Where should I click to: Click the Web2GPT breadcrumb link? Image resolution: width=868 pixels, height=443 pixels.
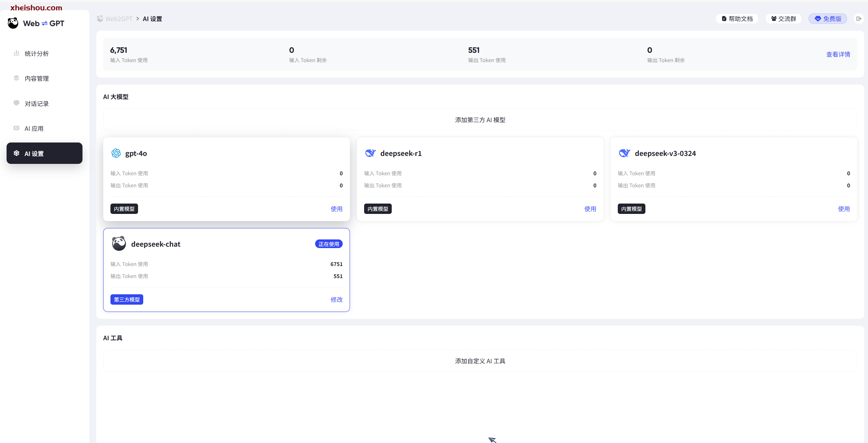pos(119,19)
